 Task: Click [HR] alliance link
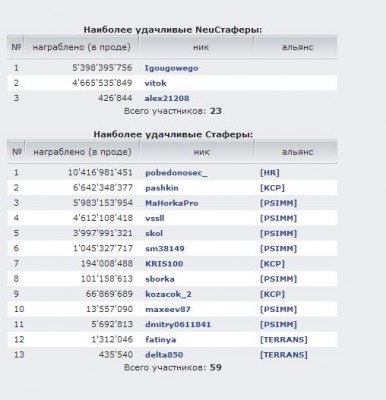pos(269,173)
